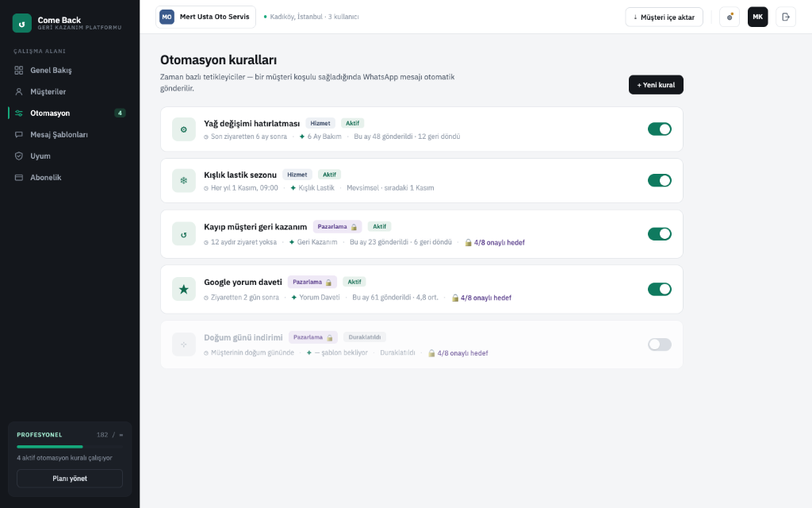This screenshot has height=508, width=812.
Task: Click lock icon beside Doğum günü 4/8 onaylı hedef
Action: (x=431, y=353)
